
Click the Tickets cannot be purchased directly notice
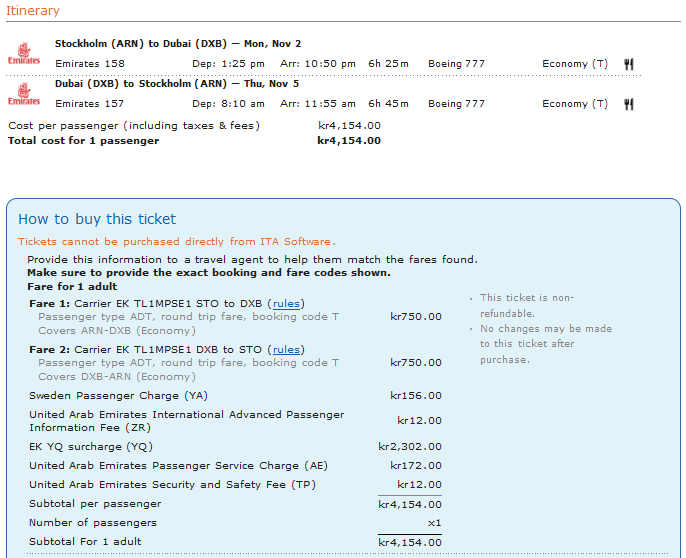(x=177, y=242)
